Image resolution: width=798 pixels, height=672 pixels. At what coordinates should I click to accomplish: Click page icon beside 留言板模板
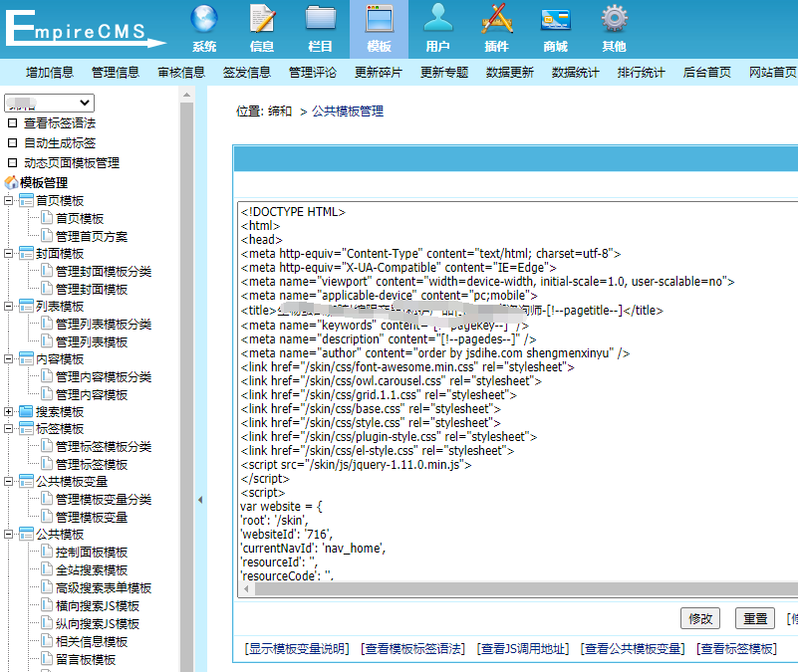(47, 659)
